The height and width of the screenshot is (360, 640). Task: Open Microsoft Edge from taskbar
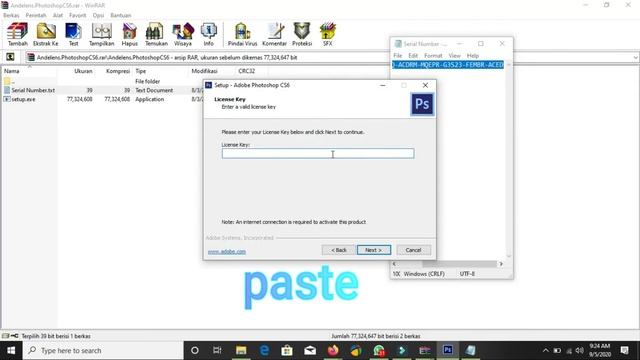point(264,350)
